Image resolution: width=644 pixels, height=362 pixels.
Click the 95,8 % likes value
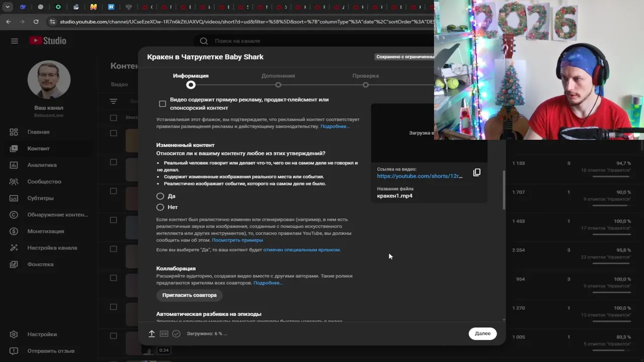click(623, 250)
